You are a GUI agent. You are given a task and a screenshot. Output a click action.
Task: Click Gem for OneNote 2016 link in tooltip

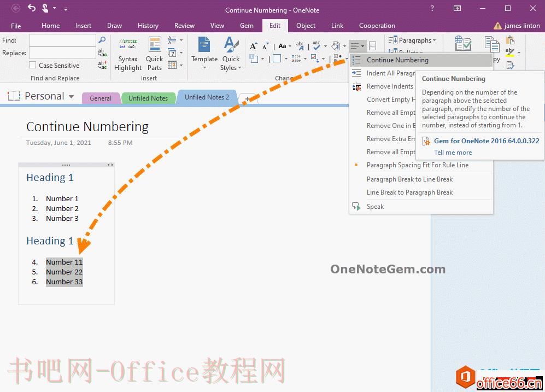[487, 141]
